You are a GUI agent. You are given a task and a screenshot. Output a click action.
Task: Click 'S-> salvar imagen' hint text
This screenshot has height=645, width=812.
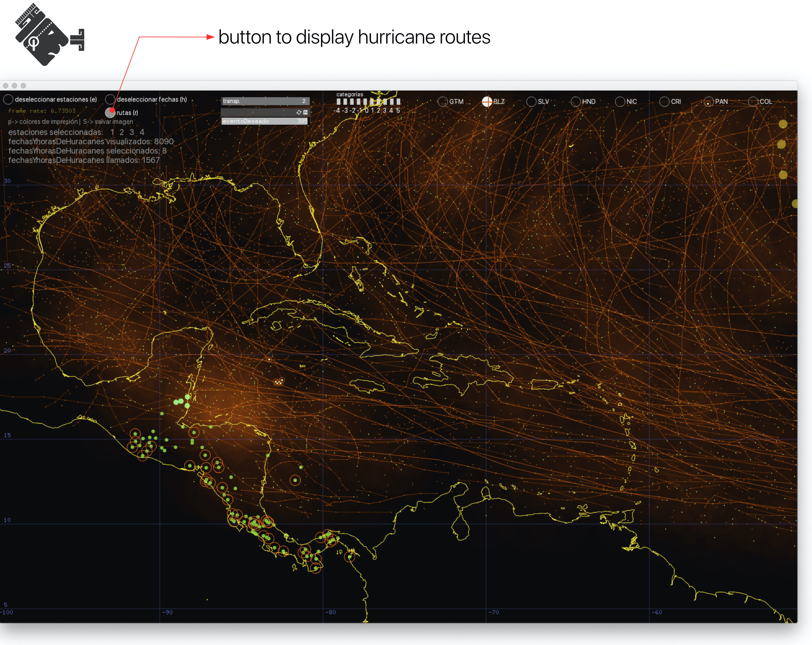click(108, 122)
